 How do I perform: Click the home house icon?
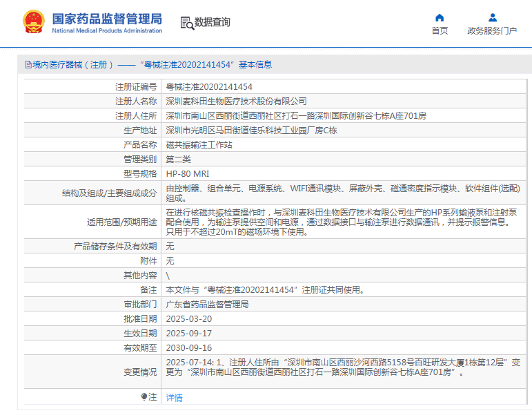point(440,17)
